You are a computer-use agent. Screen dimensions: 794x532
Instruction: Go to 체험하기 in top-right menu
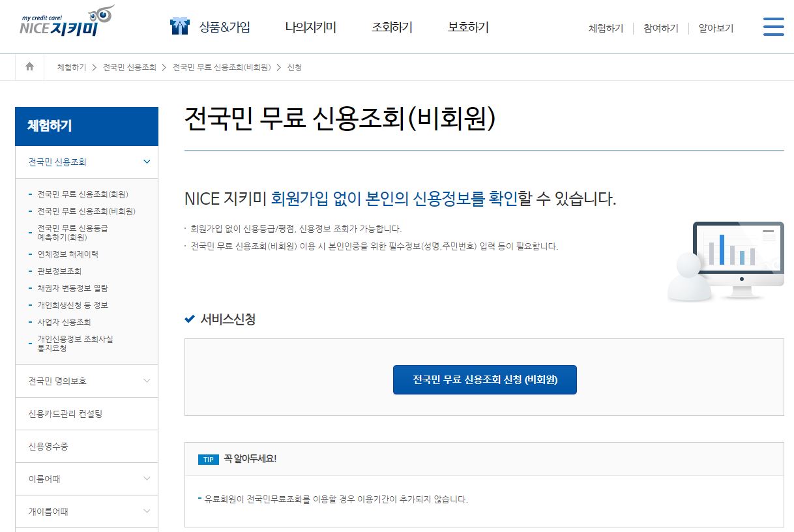606,28
